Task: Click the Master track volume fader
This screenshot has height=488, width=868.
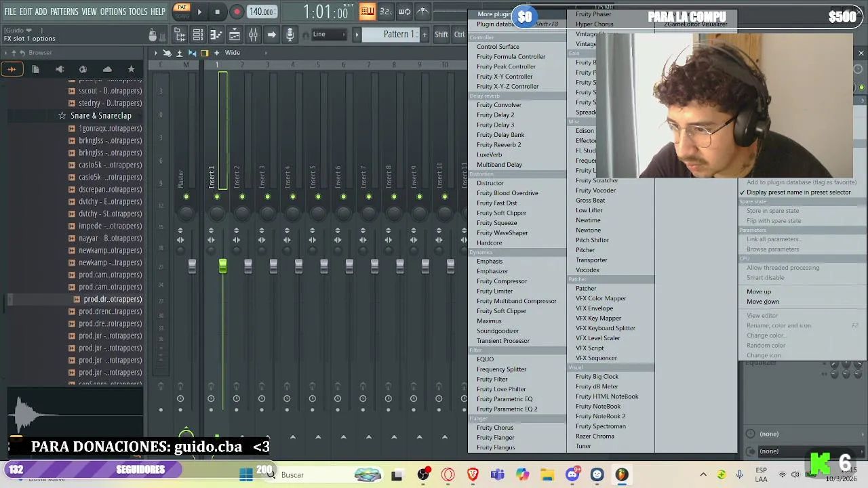Action: tap(192, 266)
